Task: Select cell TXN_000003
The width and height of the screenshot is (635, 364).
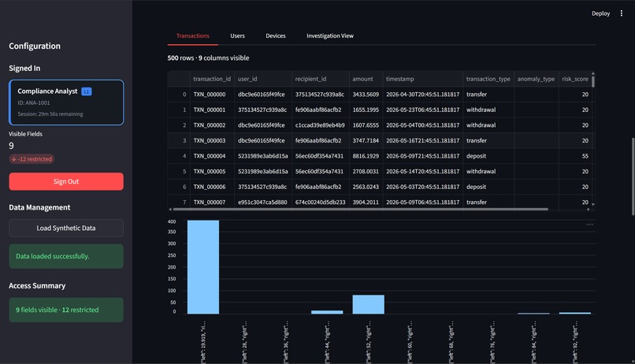Action: click(212, 140)
